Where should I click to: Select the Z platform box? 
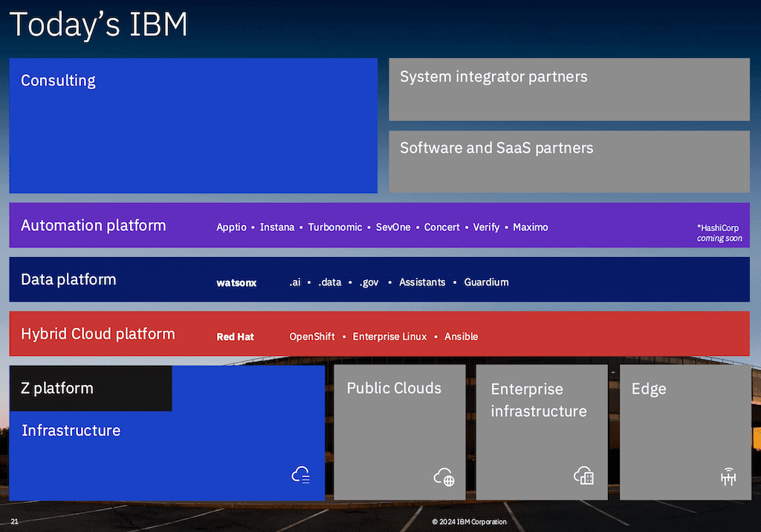point(91,388)
